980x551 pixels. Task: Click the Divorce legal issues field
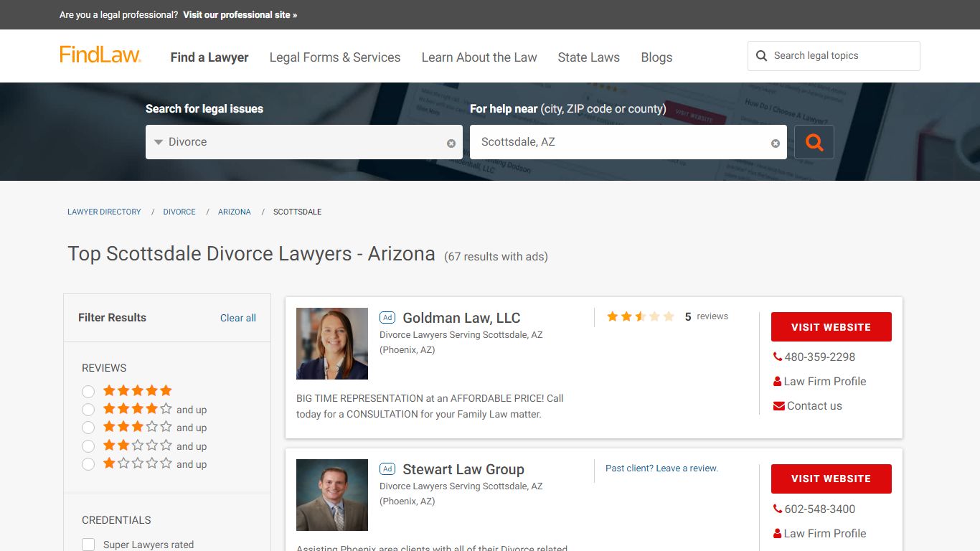[x=304, y=142]
